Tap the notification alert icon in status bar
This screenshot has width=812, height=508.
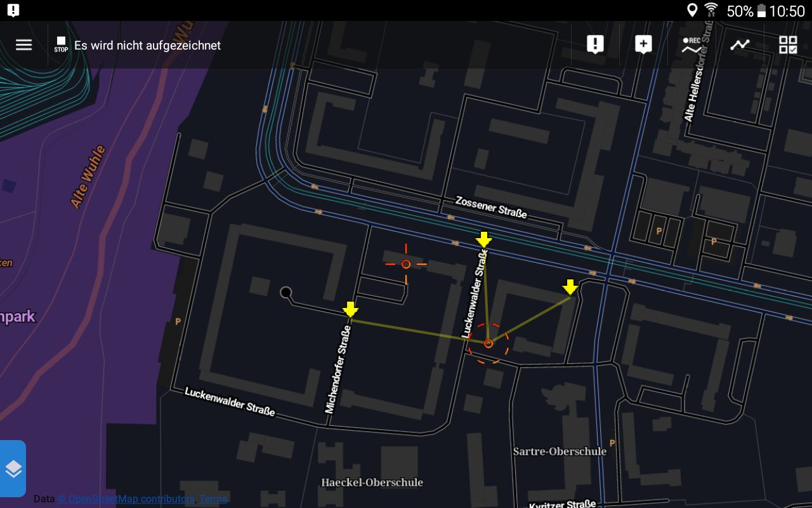[x=13, y=10]
